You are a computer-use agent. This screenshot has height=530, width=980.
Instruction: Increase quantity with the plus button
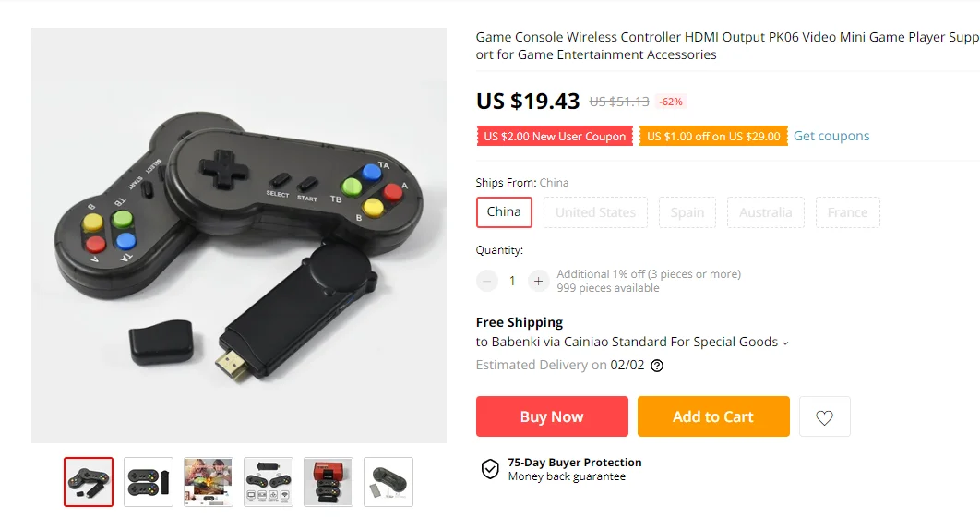pyautogui.click(x=538, y=281)
